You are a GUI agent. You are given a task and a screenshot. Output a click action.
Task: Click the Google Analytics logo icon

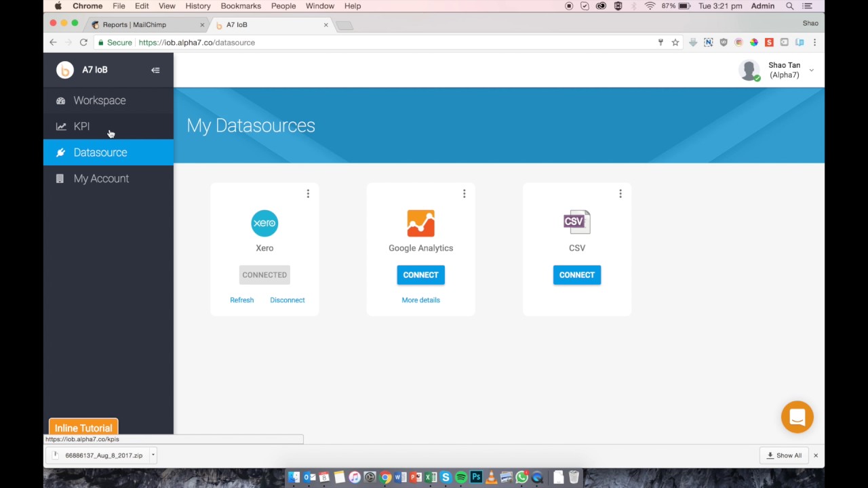(420, 223)
